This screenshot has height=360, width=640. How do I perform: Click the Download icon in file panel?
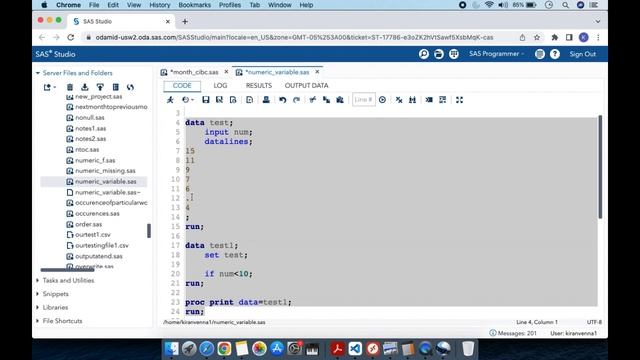point(84,87)
